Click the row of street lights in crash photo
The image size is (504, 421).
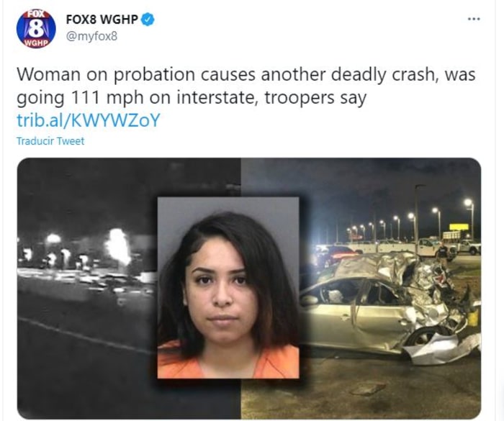pos(410,219)
